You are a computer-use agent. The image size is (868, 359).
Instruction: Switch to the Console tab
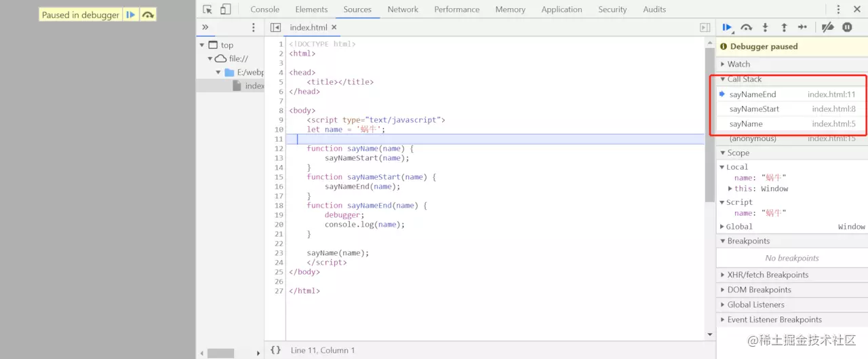[265, 10]
